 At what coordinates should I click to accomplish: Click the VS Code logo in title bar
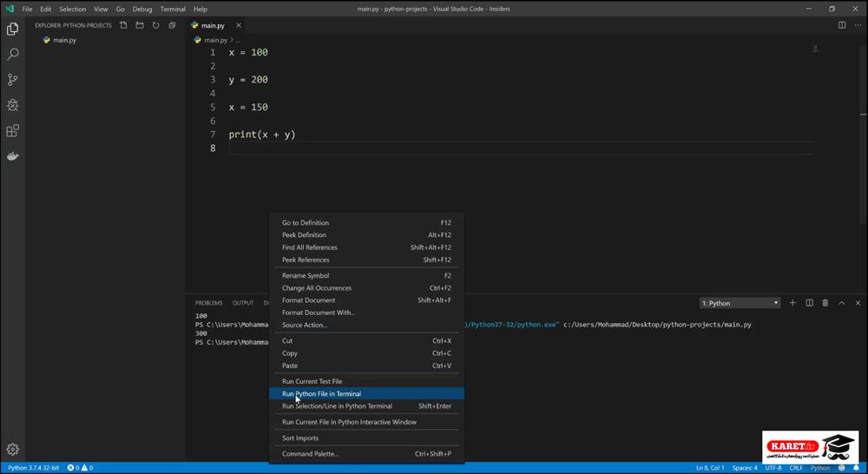(x=10, y=9)
